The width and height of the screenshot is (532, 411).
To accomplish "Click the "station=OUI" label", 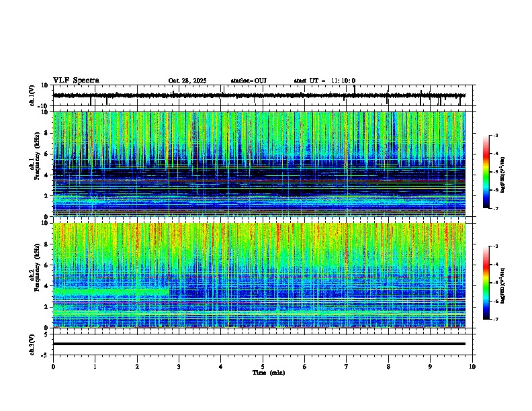I will coord(249,81).
